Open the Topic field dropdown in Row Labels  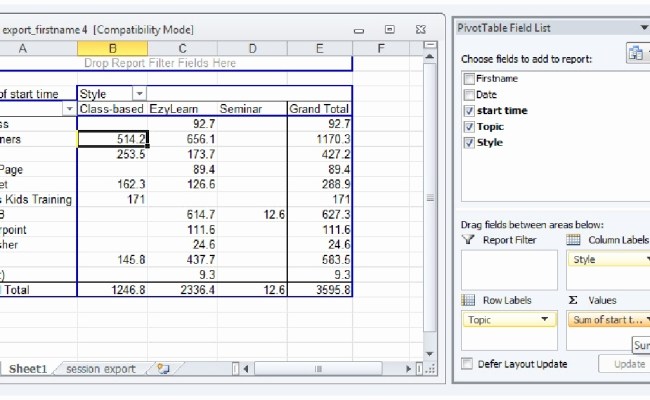pyautogui.click(x=545, y=320)
